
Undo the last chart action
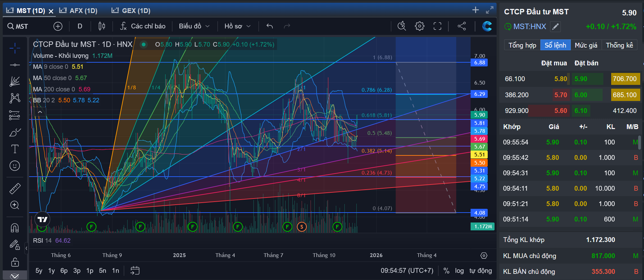click(x=270, y=26)
